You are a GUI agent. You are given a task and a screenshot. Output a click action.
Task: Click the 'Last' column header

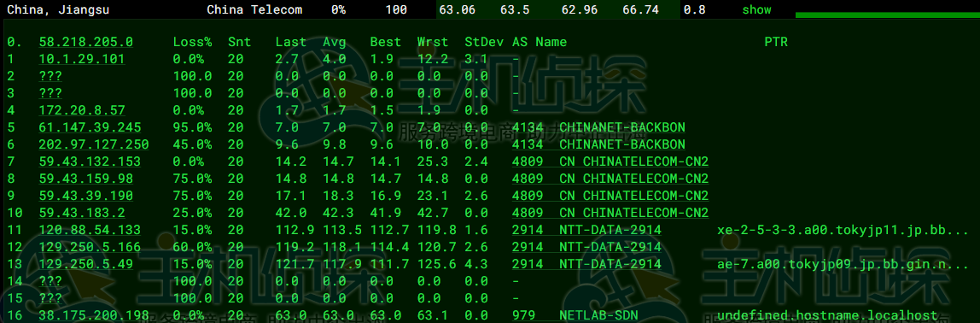(x=290, y=42)
